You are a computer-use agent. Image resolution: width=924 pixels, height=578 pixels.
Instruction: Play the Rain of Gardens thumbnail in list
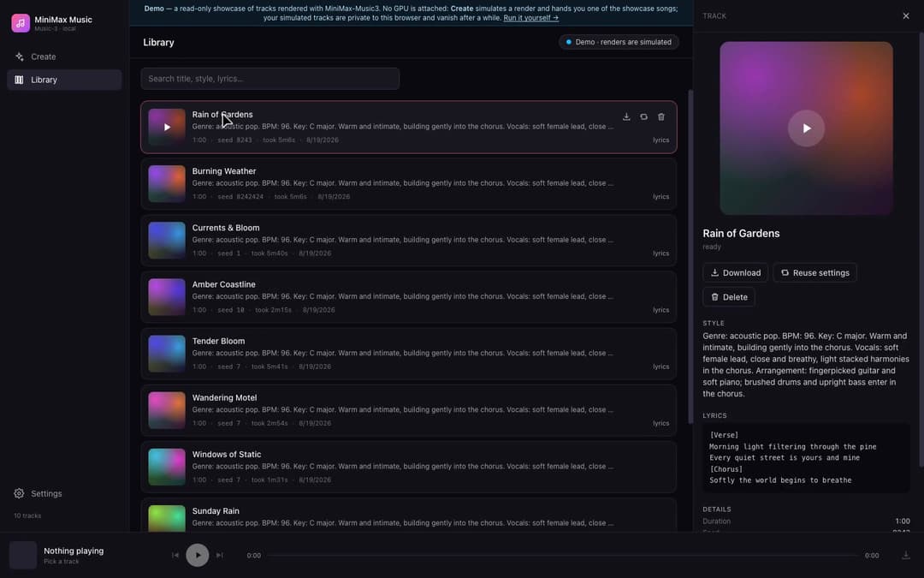tap(167, 127)
